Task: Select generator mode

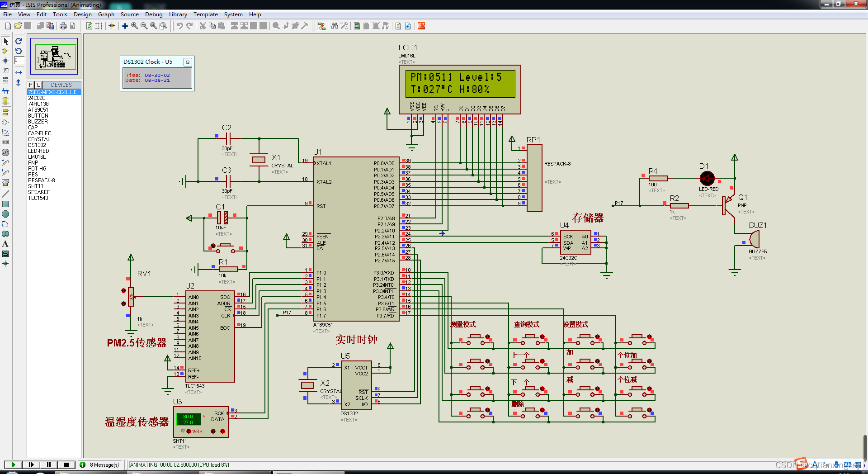Action: click(5, 152)
